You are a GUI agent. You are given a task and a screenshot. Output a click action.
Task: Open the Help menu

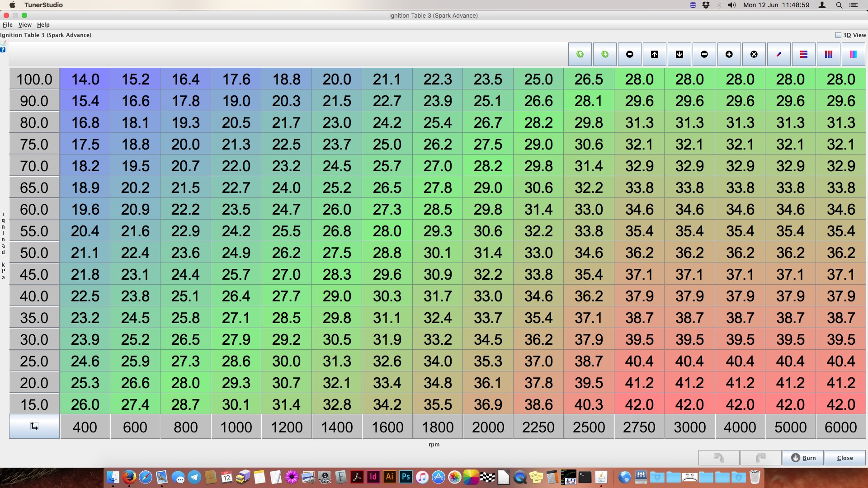(x=43, y=25)
